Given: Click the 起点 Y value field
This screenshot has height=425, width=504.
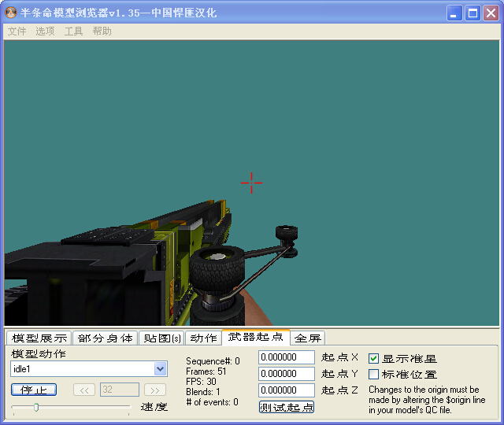Looking at the screenshot, I should click(287, 374).
